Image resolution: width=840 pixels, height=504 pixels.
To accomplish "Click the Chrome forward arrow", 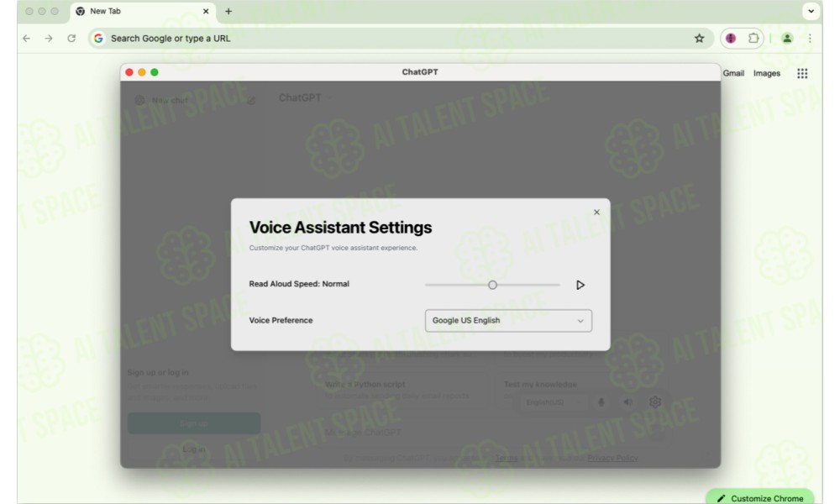I will pos(49,39).
